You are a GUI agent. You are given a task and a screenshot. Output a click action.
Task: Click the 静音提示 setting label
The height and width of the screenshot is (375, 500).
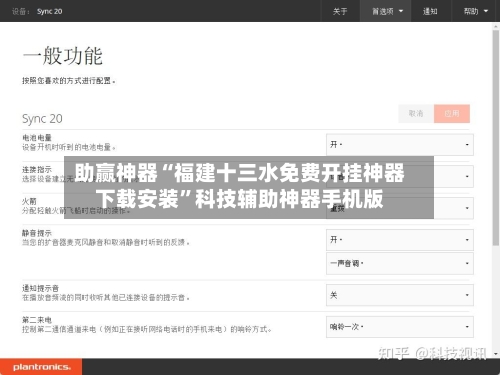(x=37, y=233)
